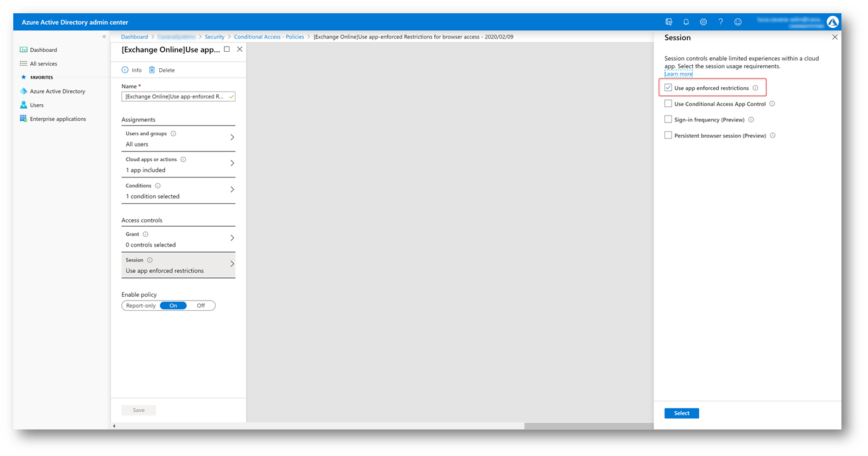Click the Info icon in the policy toolbar

tap(125, 70)
